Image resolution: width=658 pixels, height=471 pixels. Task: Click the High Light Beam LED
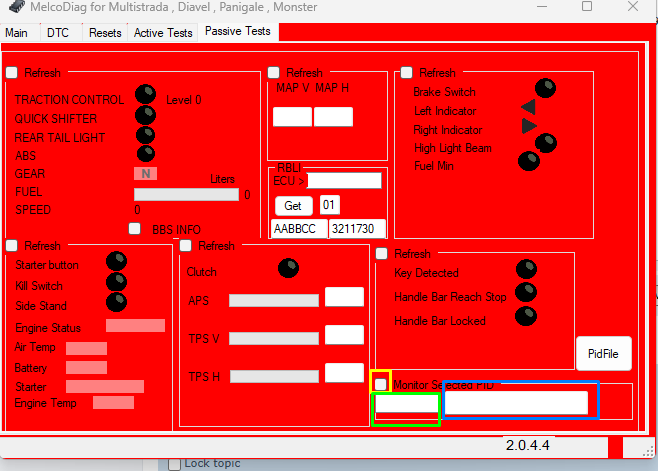click(546, 143)
